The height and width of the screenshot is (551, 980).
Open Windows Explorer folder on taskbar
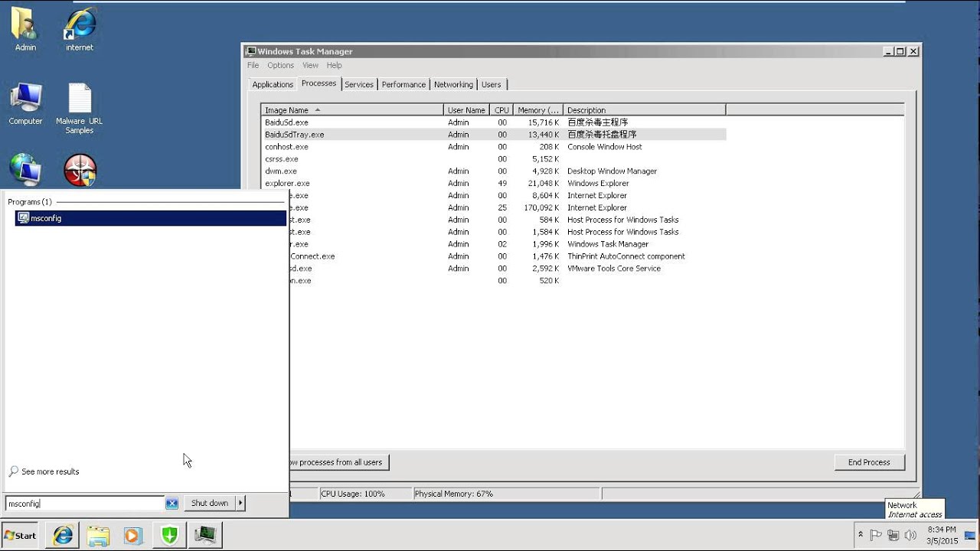coord(98,536)
